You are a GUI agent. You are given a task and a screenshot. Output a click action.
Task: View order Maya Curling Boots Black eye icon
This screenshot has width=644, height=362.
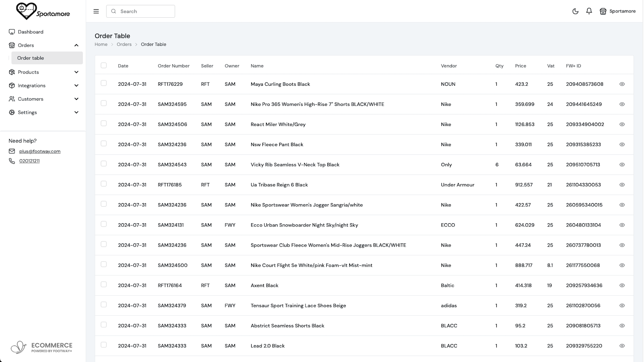pos(622,84)
